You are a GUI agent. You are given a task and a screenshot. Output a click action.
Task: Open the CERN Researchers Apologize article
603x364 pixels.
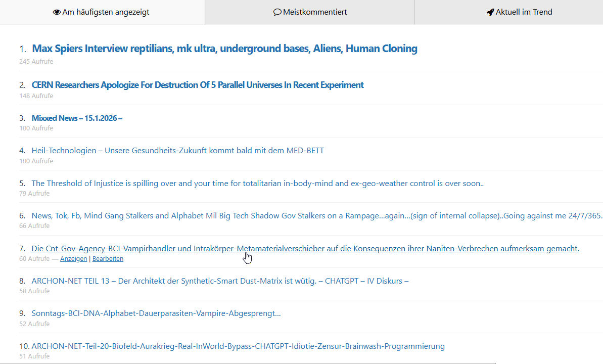tap(198, 85)
